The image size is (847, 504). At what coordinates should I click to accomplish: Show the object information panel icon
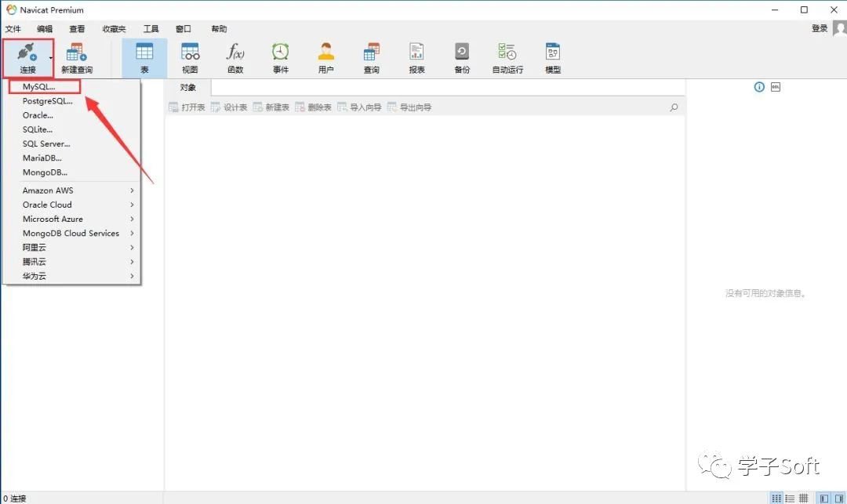point(758,87)
